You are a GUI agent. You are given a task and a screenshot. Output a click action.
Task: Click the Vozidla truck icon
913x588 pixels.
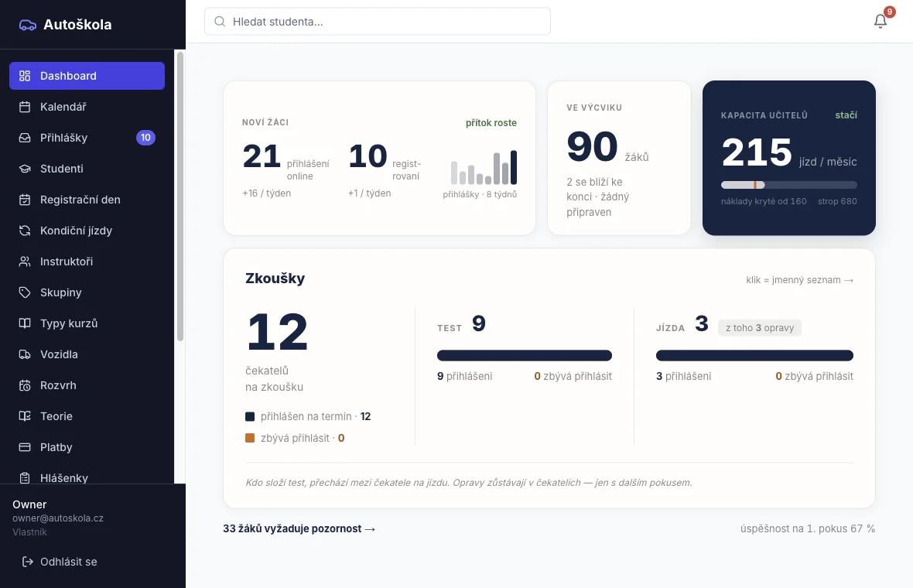point(25,354)
